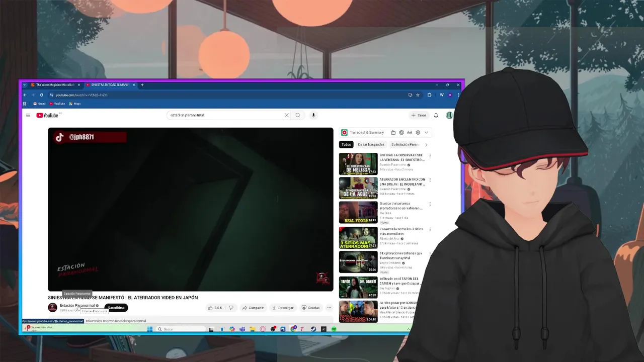Open Spotify from the taskbar
This screenshot has height=362, width=644.
coord(334,329)
